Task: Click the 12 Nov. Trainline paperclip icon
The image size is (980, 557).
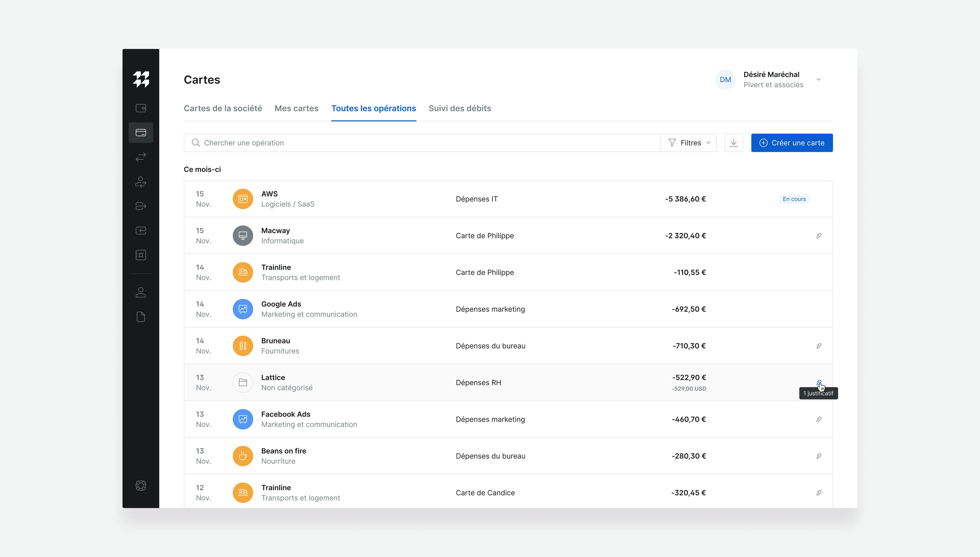Action: point(819,493)
